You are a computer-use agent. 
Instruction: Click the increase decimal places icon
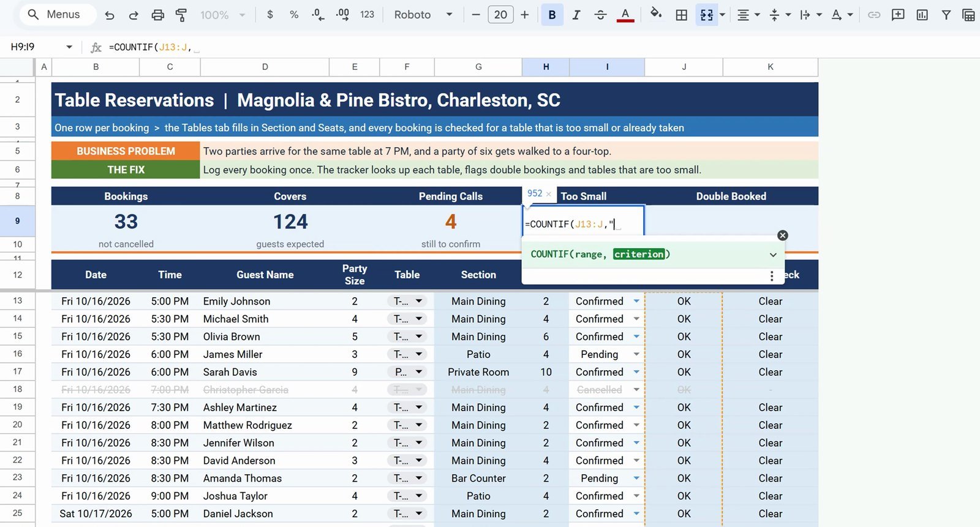[342, 15]
